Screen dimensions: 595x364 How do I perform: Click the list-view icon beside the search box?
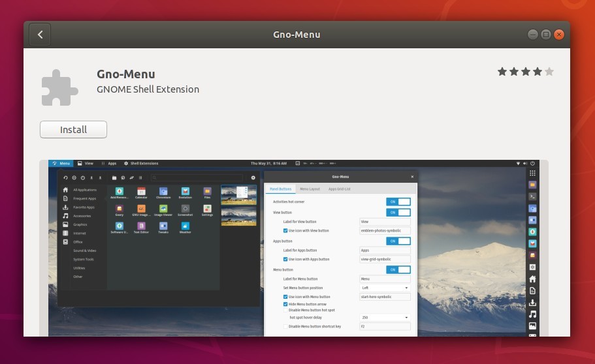click(140, 177)
